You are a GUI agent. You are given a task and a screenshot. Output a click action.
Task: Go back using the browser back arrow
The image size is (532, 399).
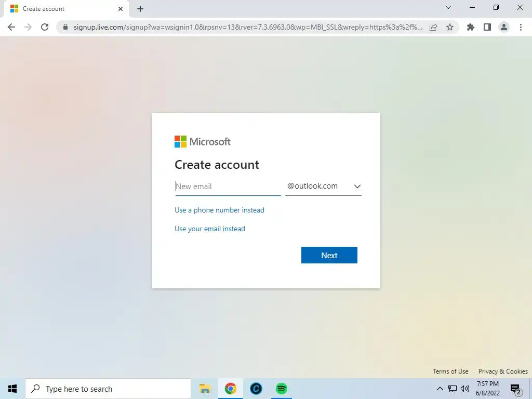(x=11, y=27)
